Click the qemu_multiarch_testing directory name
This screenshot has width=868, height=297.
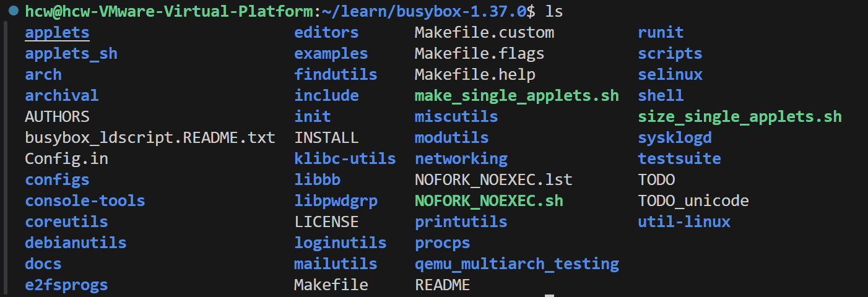516,264
